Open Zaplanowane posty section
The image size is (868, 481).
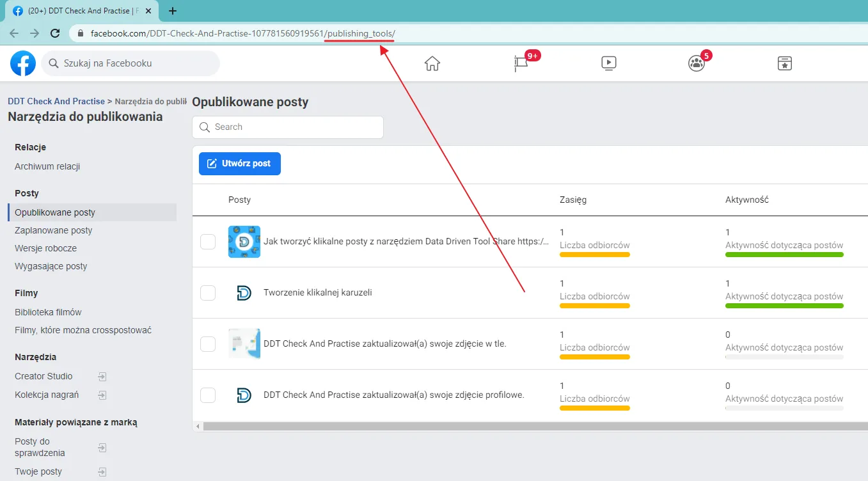point(54,230)
